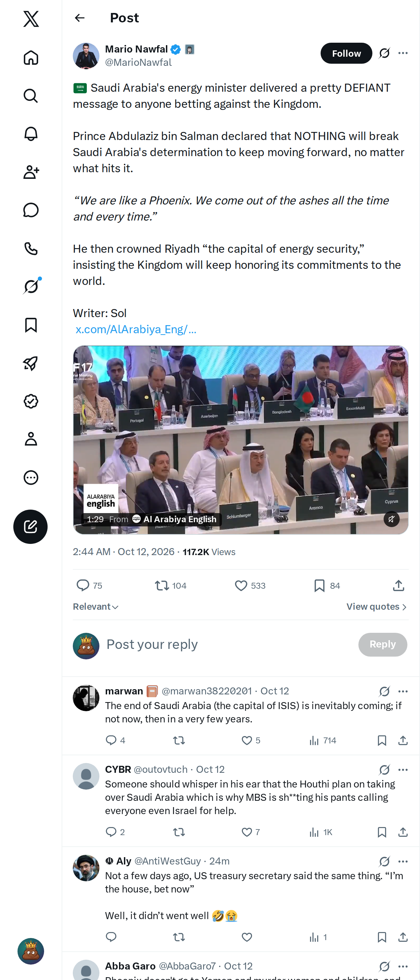Open Bookmarks from the sidebar
The width and height of the screenshot is (420, 980).
click(x=31, y=325)
